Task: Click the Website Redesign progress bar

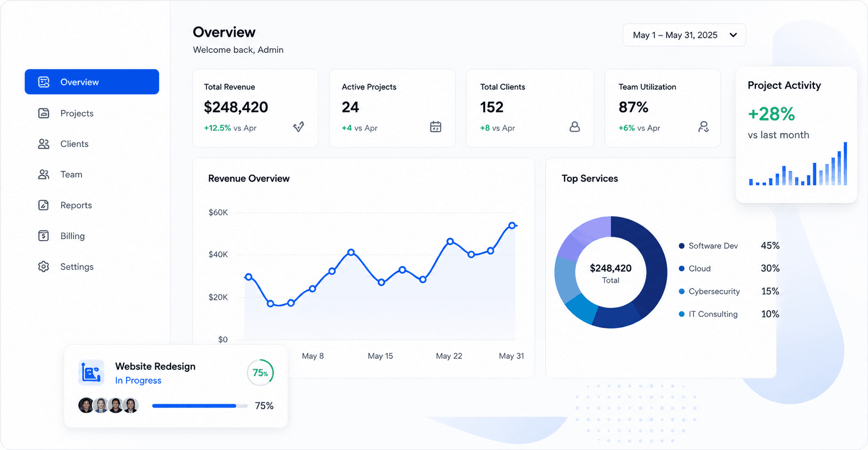Action: [199, 406]
